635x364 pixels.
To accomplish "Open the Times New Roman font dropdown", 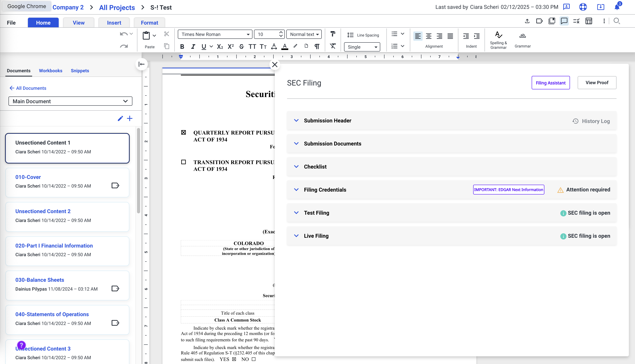I will 215,34.
